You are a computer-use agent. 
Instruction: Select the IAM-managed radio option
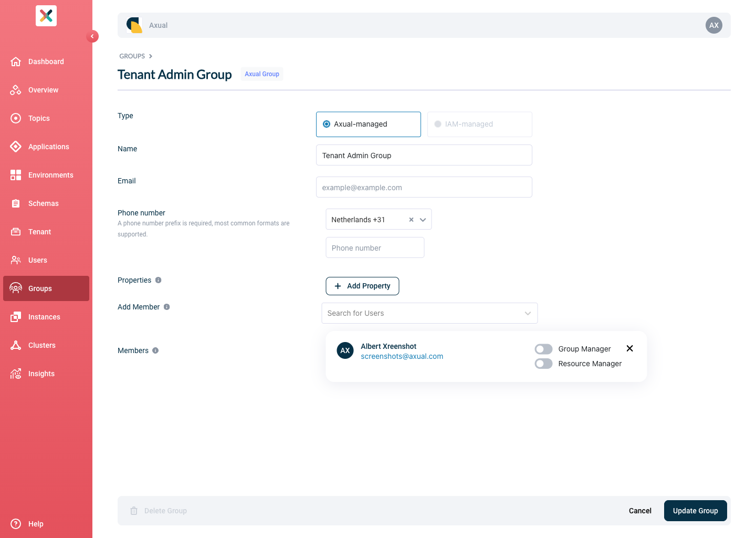(x=480, y=125)
